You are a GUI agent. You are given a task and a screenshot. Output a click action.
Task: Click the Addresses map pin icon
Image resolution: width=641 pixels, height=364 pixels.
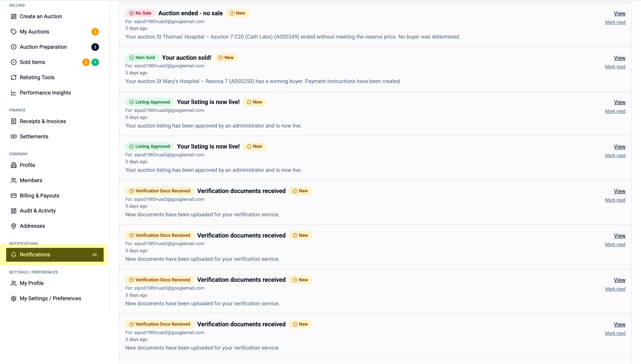[14, 226]
